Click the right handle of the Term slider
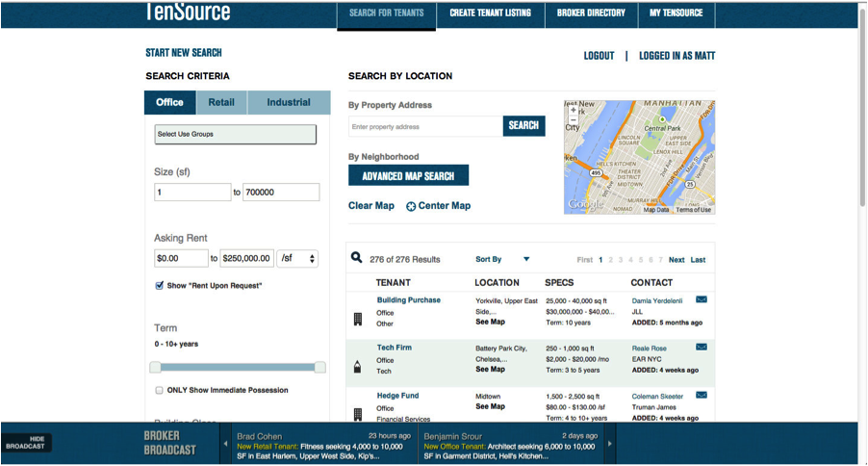The width and height of the screenshot is (868, 466). (x=320, y=367)
